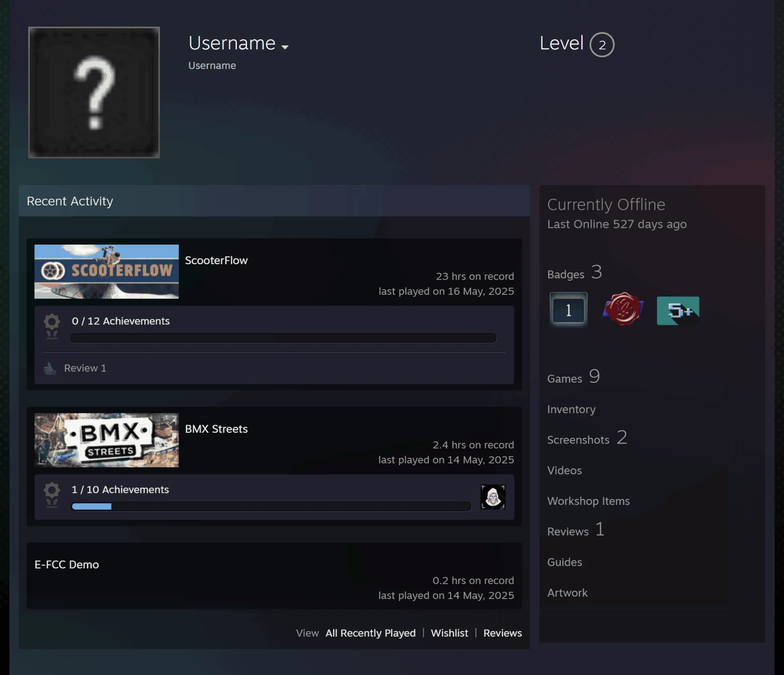This screenshot has height=675, width=784.
Task: Open the Artwork section
Action: tap(567, 593)
